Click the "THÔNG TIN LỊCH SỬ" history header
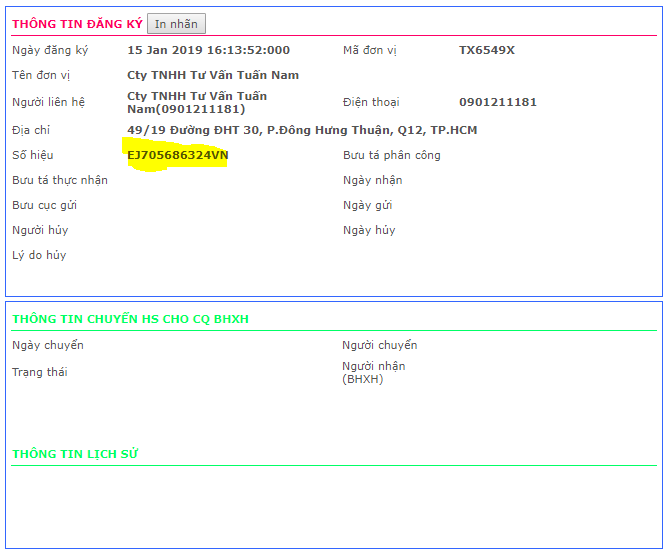Screen dimensions: 668x555 75,454
